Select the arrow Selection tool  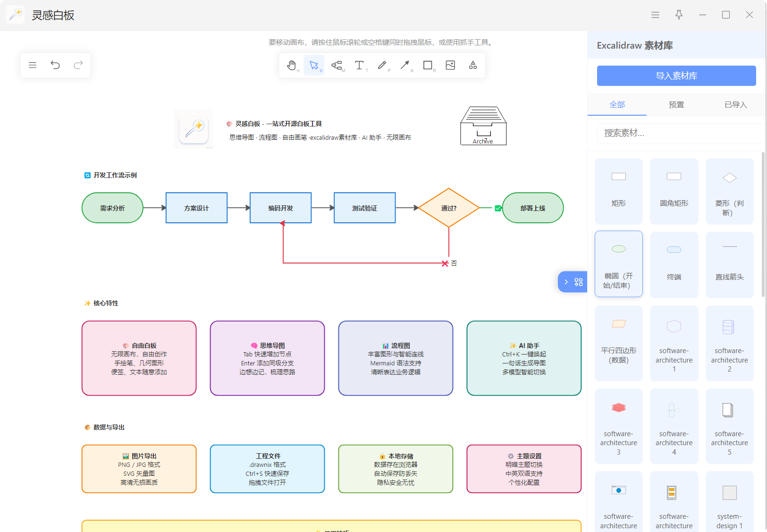(314, 65)
